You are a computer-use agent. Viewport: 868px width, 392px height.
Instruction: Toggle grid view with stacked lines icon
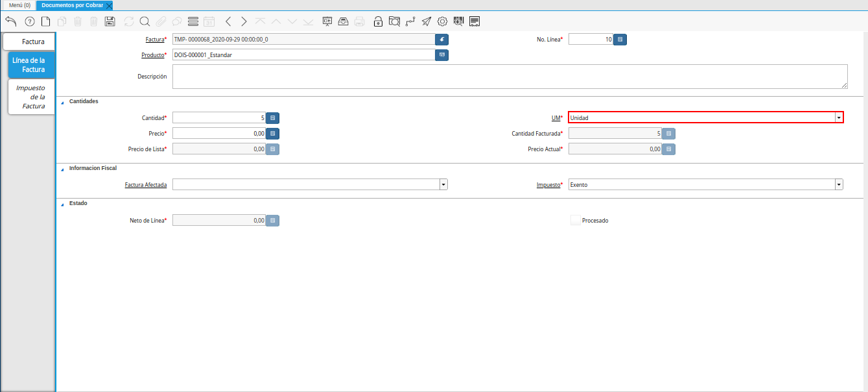[x=193, y=21]
